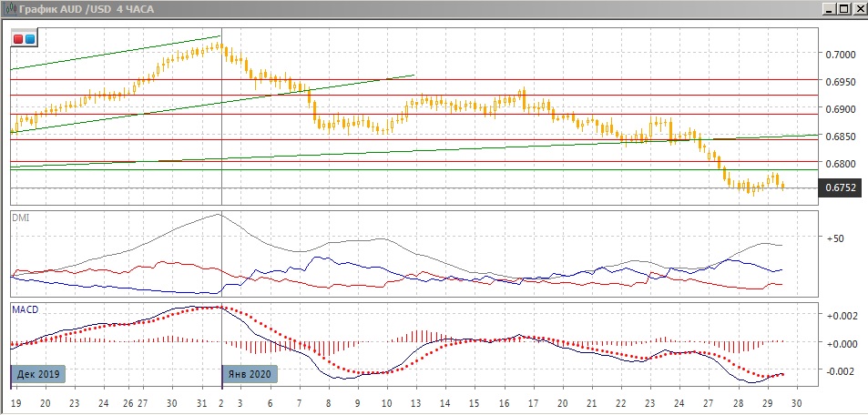
Task: Click date 29 on the time axis
Action: point(769,402)
